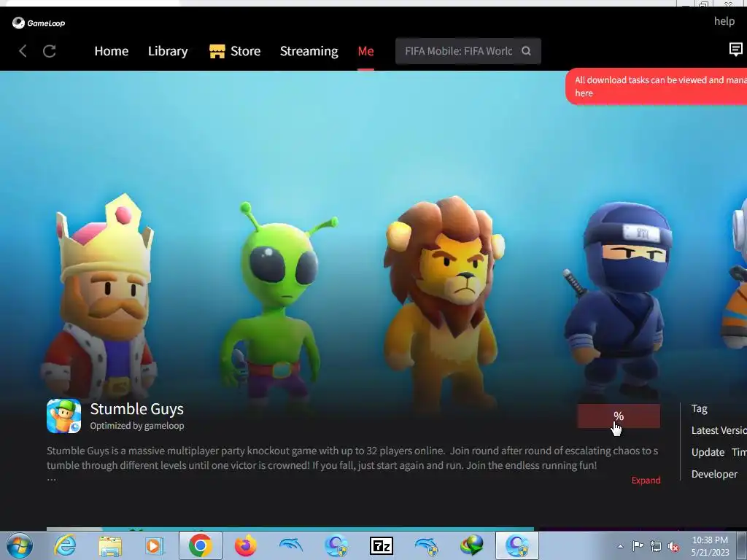Switch to Google Chrome in the taskbar
747x560 pixels.
pos(200,545)
